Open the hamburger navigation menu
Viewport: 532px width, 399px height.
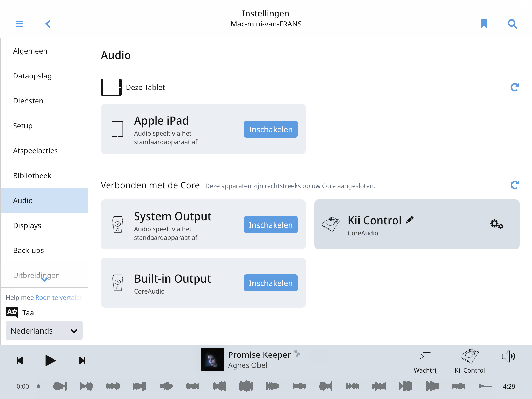19,24
